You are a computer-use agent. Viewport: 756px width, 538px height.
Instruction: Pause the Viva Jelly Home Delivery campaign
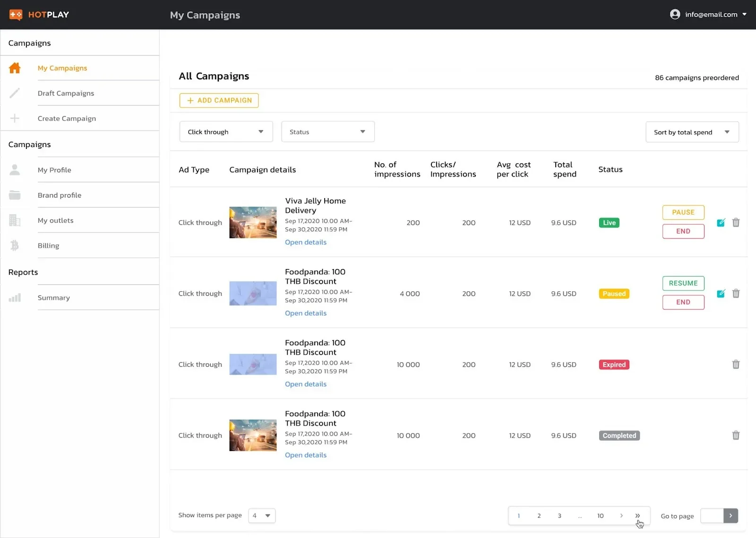(683, 212)
